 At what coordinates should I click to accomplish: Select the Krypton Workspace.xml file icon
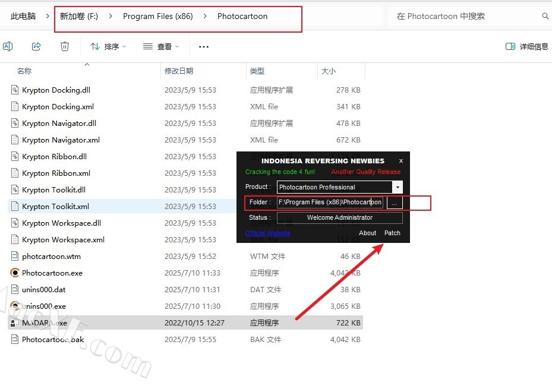(15, 239)
